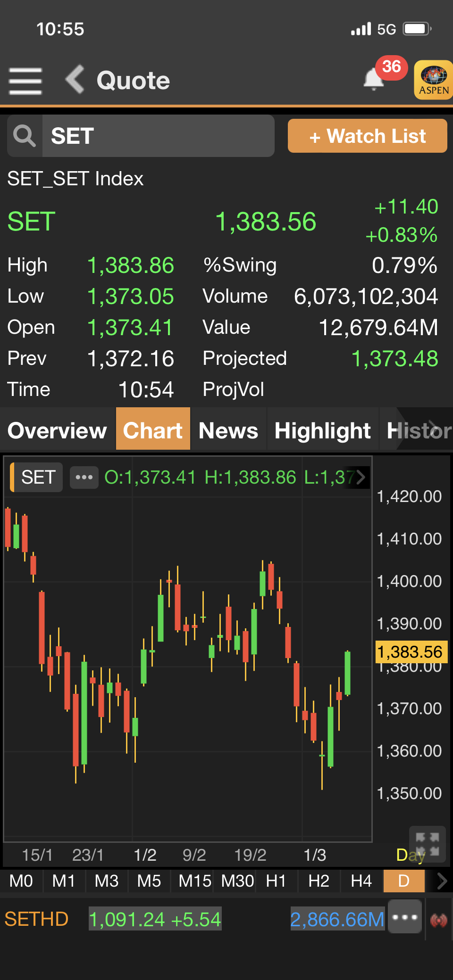Tap the SET_SET Index title
453x980 pixels.
pos(75,179)
